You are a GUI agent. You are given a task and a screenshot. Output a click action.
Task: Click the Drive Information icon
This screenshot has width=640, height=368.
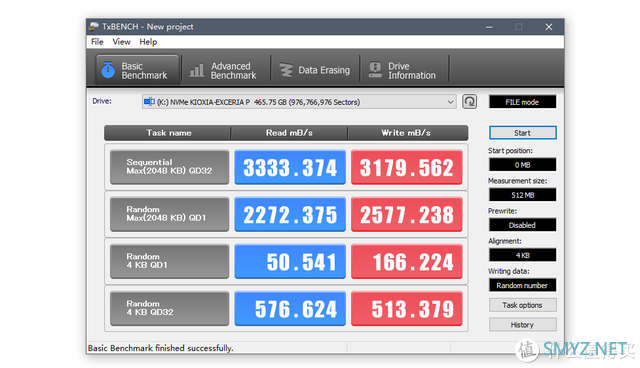[375, 70]
